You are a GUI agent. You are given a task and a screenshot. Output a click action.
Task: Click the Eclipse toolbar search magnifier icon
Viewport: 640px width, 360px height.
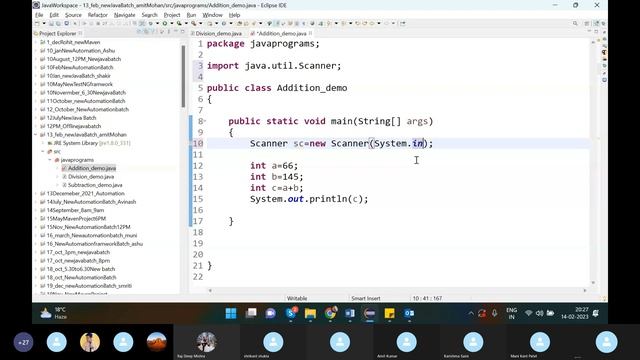575,24
